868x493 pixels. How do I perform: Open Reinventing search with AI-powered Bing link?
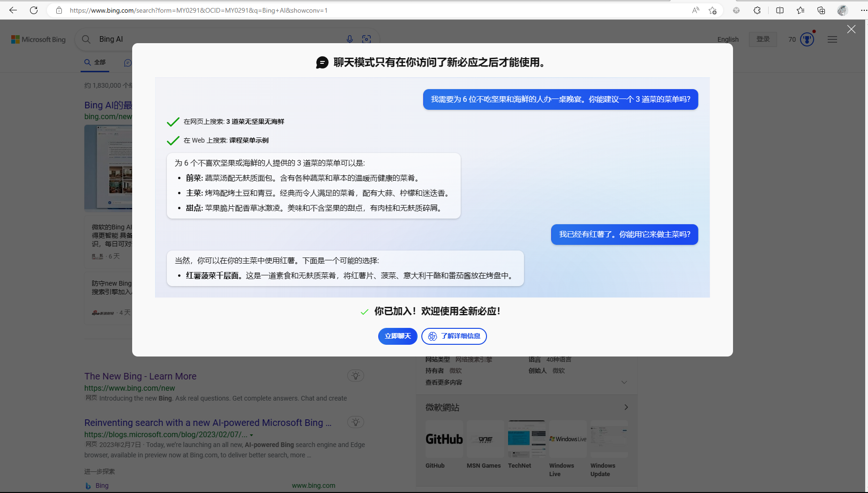coord(208,423)
